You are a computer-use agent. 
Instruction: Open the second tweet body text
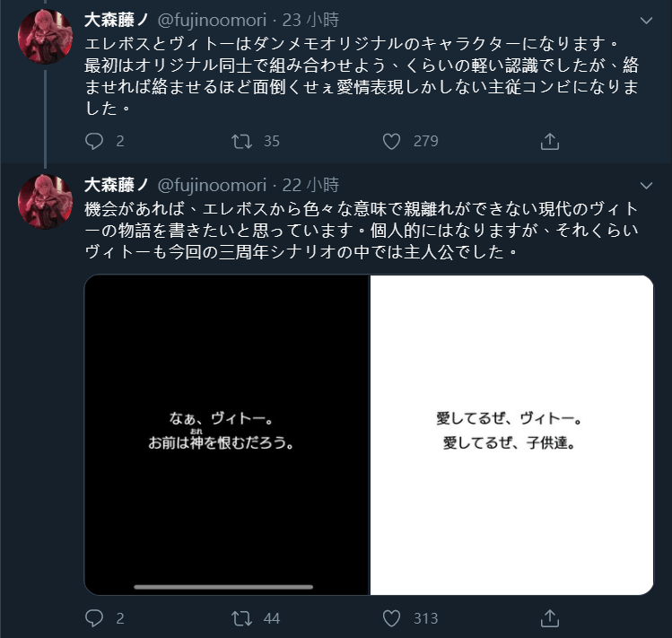(x=362, y=231)
